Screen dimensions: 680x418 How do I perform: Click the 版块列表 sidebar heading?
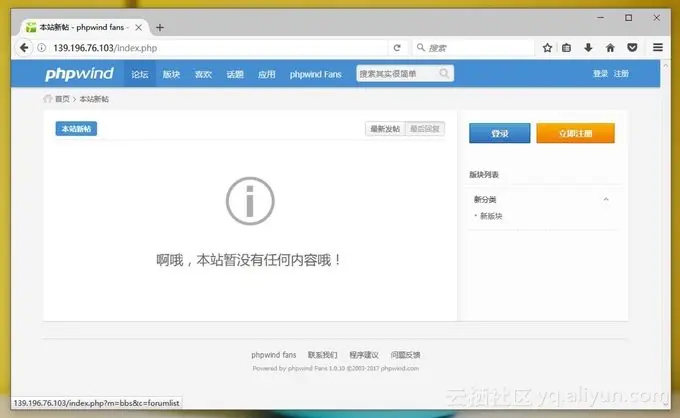484,175
